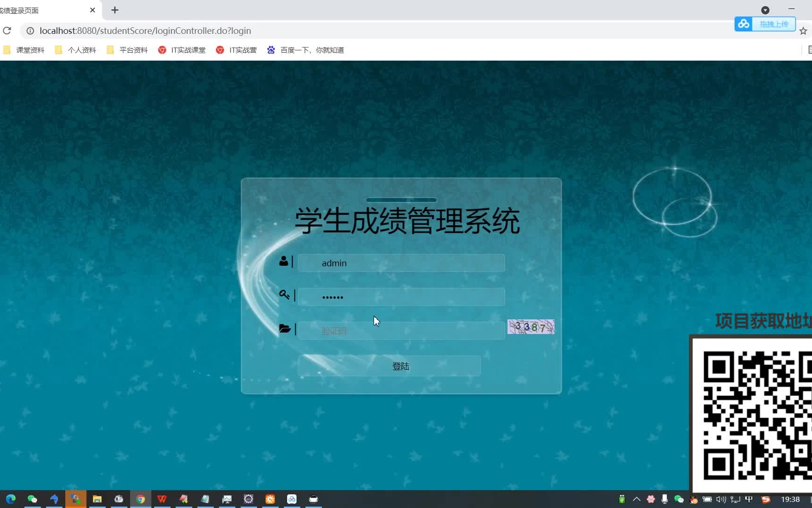This screenshot has width=812, height=508.
Task: Open the 课堂资料 bookmark folder
Action: tap(24, 50)
